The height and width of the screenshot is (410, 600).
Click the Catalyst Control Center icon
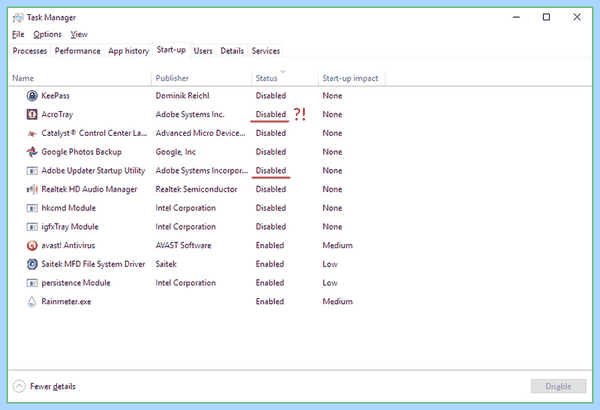(x=32, y=133)
